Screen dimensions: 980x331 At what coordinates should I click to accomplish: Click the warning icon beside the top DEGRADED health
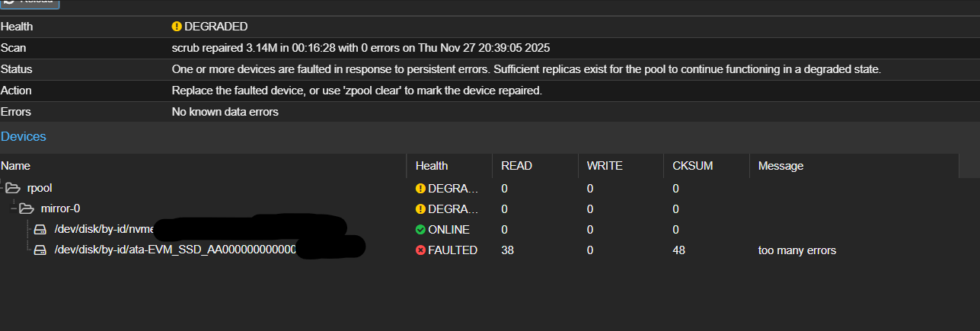pos(177,27)
